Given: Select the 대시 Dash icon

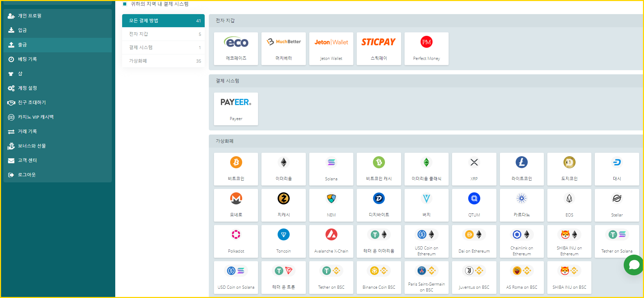Looking at the screenshot, I should coord(617,162).
